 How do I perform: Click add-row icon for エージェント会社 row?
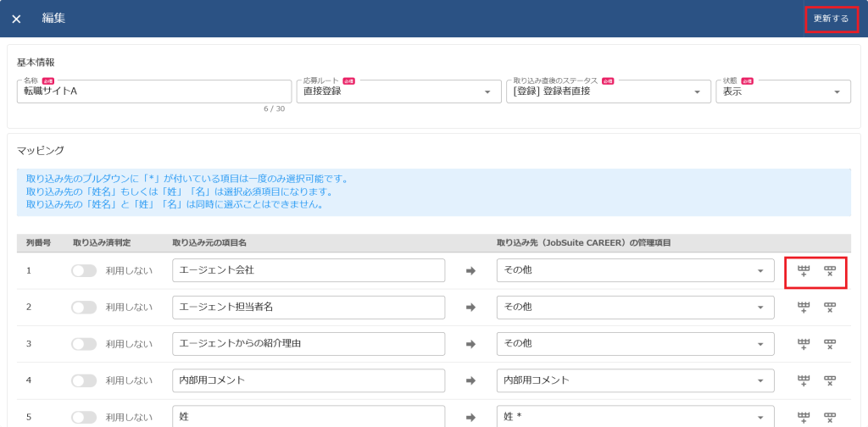tap(804, 270)
